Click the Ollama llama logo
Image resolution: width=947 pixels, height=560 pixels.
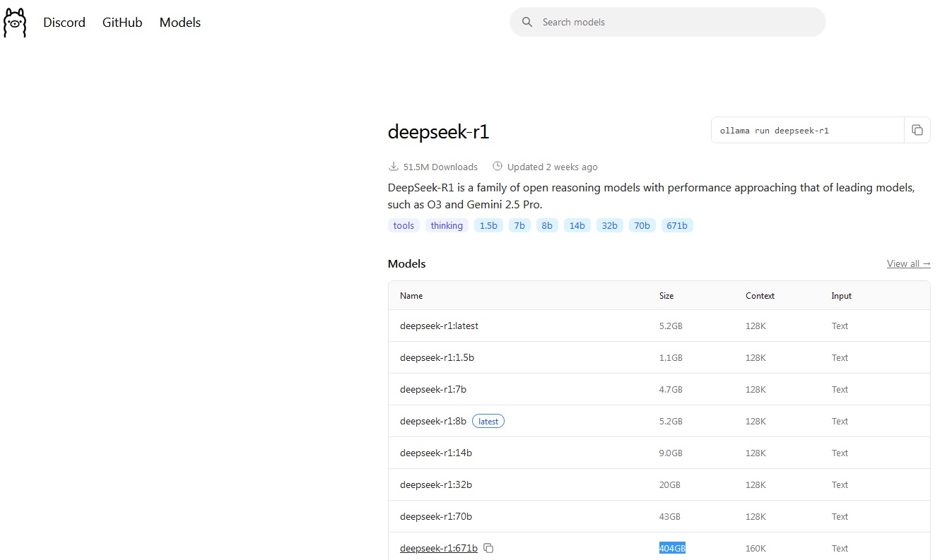pos(15,23)
